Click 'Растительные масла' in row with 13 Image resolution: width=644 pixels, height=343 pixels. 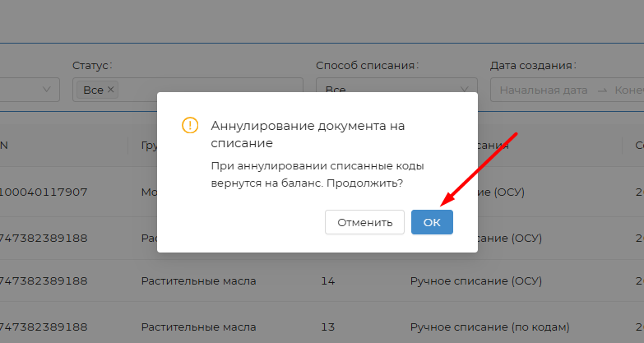coord(198,327)
